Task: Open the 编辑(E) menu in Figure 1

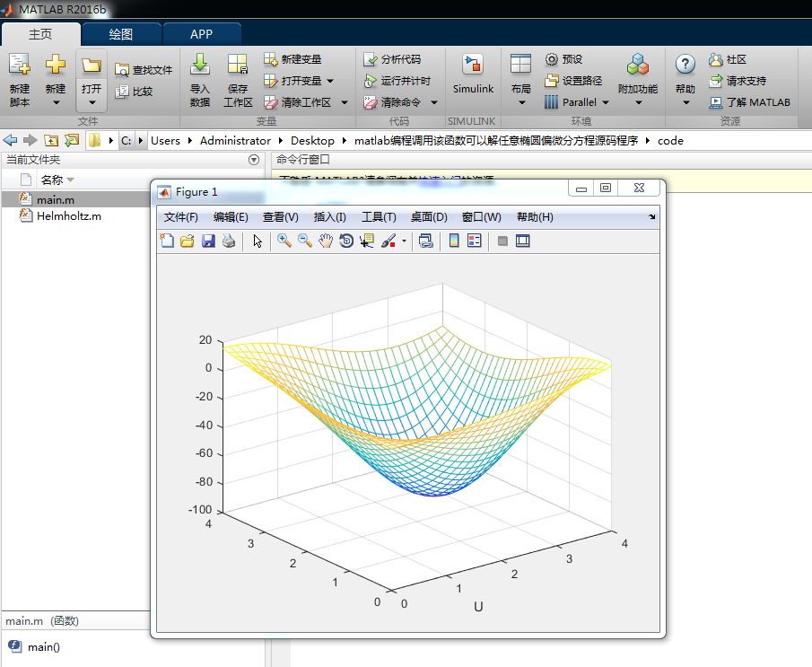Action: 231,217
